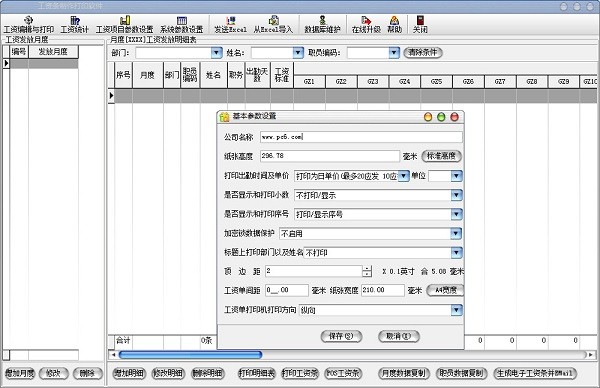Click the 公司名称 input field
Image resolution: width=600 pixels, height=388 pixels.
pos(361,137)
